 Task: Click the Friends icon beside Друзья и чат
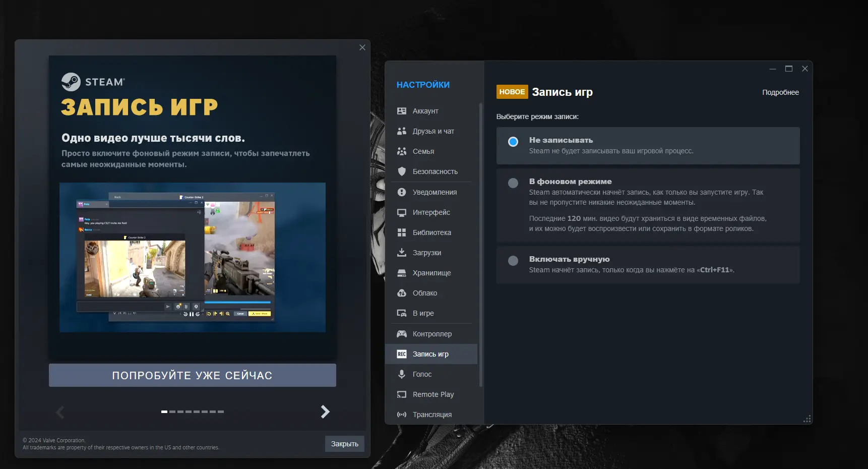coord(402,131)
